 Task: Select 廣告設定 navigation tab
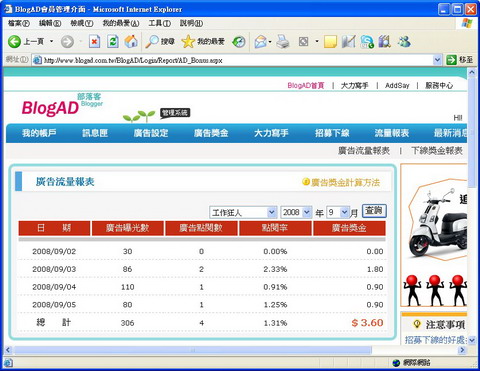(x=151, y=133)
